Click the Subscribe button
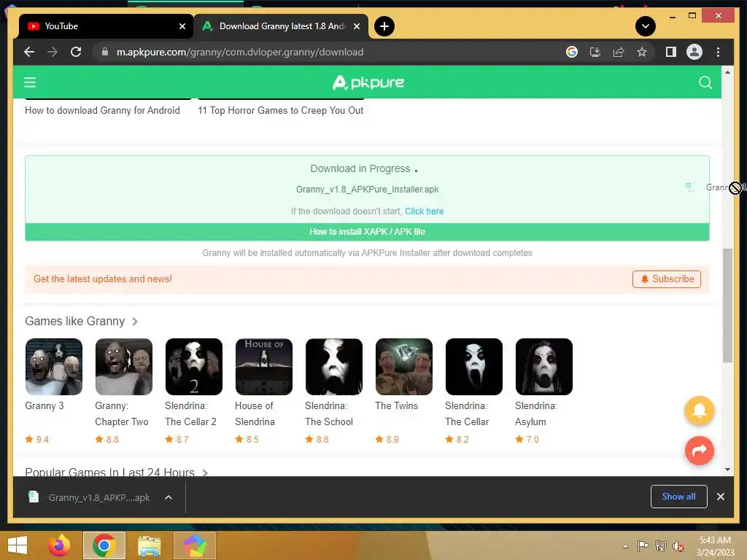Viewport: 747px width, 560px height. click(x=667, y=279)
